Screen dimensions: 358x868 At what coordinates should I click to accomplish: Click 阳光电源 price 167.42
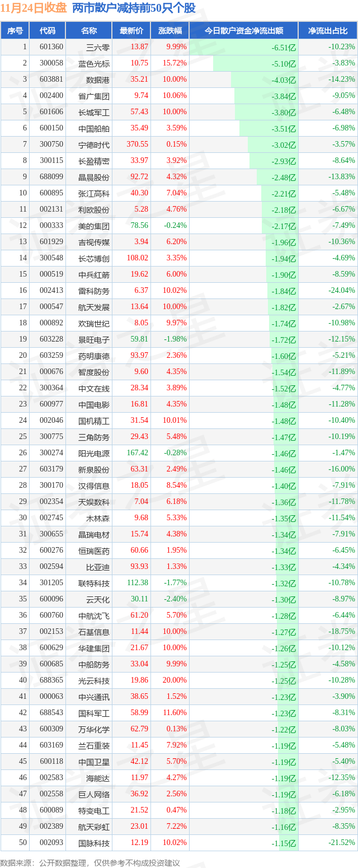pos(138,453)
